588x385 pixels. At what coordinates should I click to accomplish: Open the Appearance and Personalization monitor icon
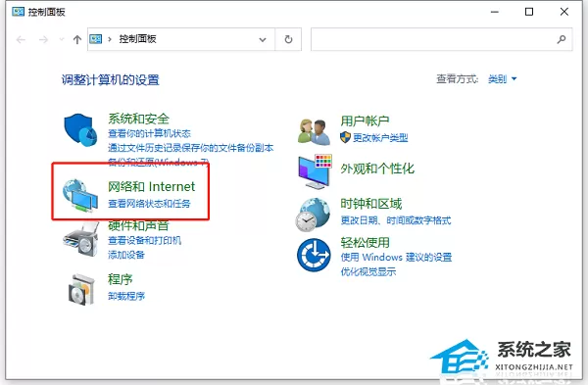click(315, 171)
